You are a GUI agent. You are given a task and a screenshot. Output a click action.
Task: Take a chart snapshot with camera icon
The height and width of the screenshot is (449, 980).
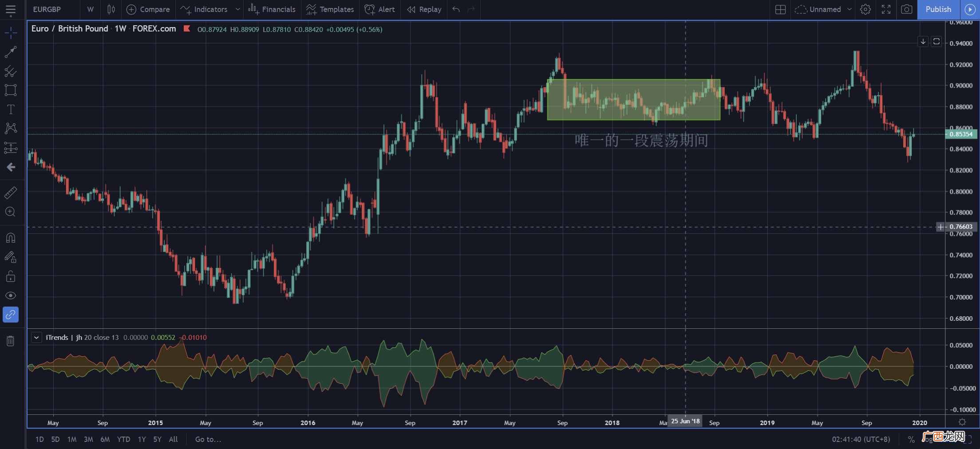pyautogui.click(x=907, y=9)
